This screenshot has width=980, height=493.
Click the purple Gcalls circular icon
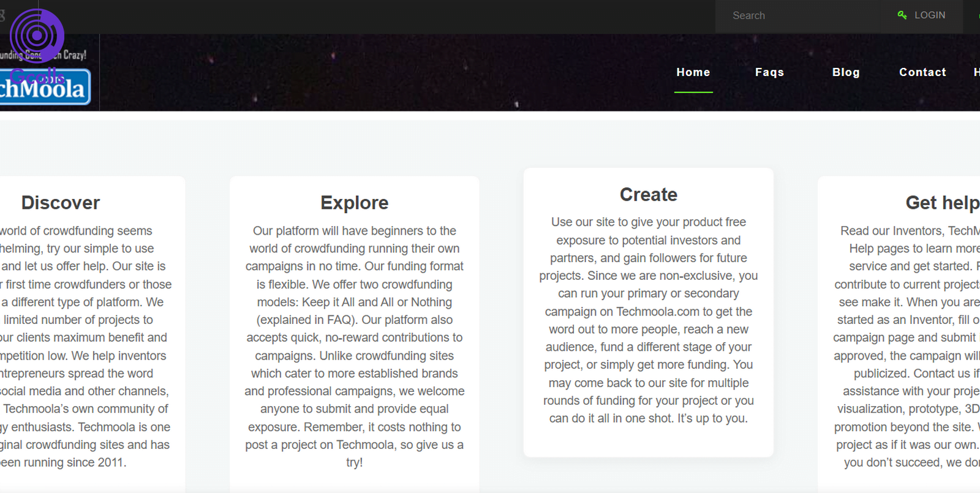pos(37,36)
